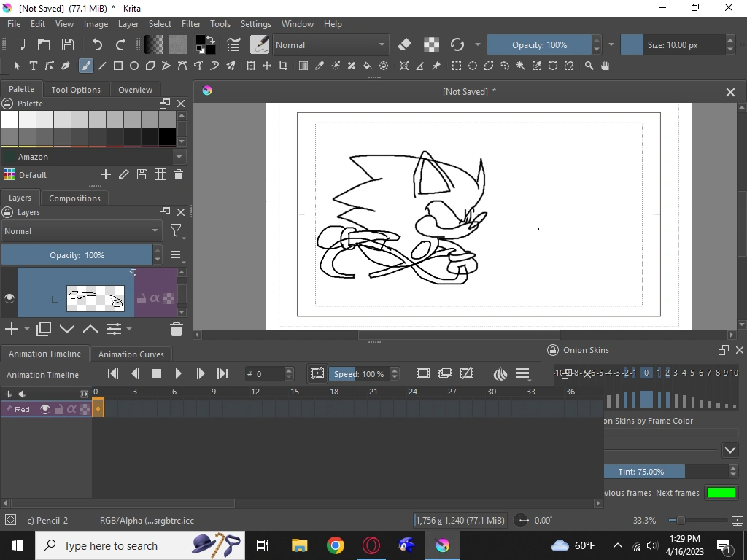Toggle onion skins in the timeline toolbar
The height and width of the screenshot is (560, 747).
pyautogui.click(x=500, y=373)
